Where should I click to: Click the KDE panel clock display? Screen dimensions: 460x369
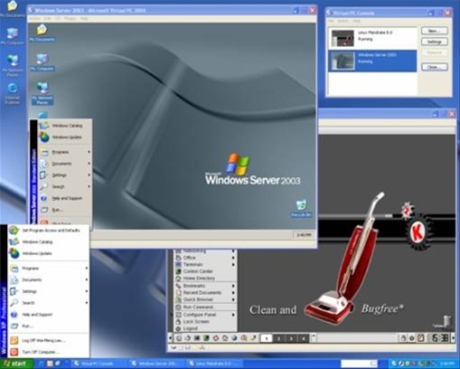[x=440, y=338]
